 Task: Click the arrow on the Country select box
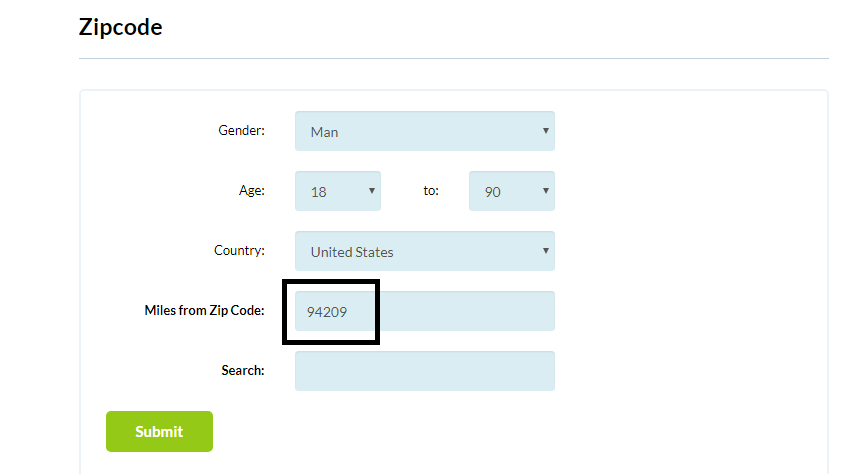point(545,251)
